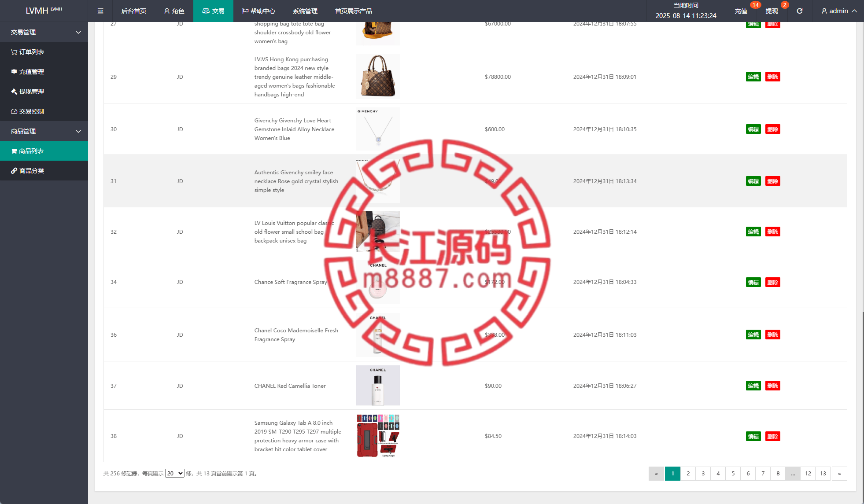Go to page 4
Image resolution: width=864 pixels, height=504 pixels.
coord(718,474)
